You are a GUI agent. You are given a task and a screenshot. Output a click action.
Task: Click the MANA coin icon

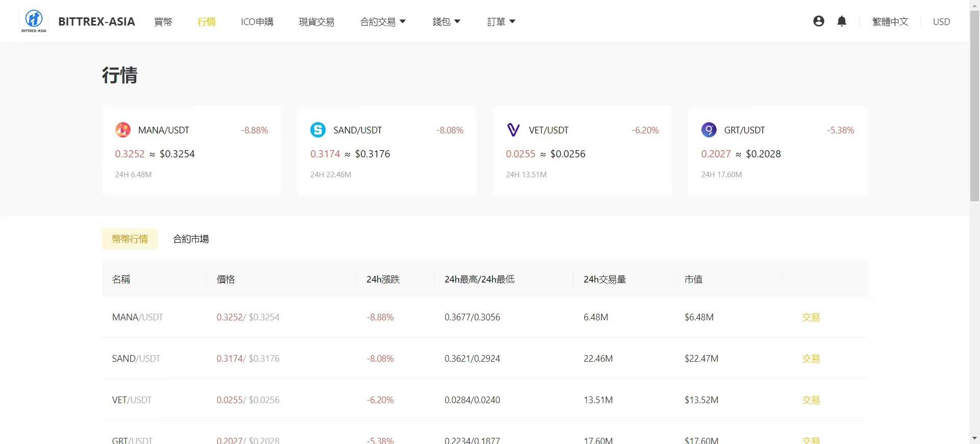coord(123,130)
